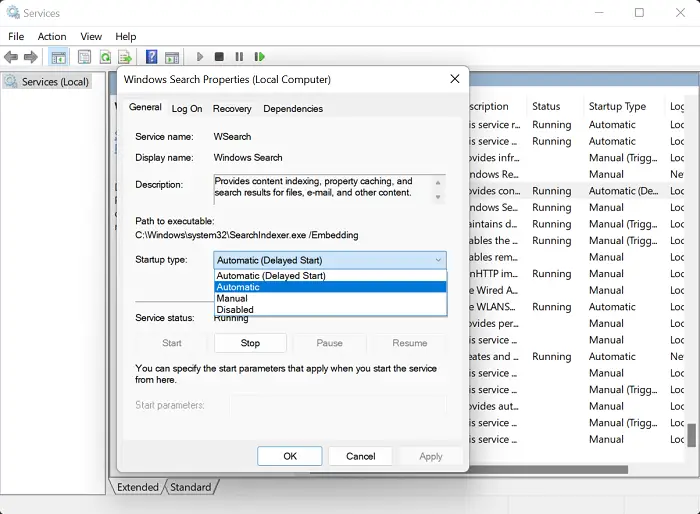The width and height of the screenshot is (700, 514).
Task: Toggle the Show/Hide Action Pane icon
Action: click(172, 57)
